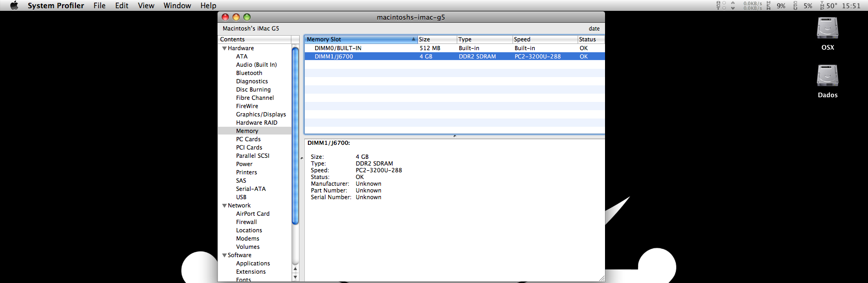This screenshot has height=283, width=868.
Task: Sort by Speed column header
Action: coord(545,39)
